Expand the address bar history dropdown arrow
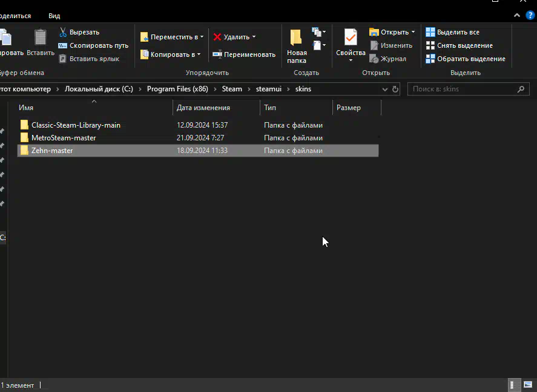537x392 pixels. 385,90
